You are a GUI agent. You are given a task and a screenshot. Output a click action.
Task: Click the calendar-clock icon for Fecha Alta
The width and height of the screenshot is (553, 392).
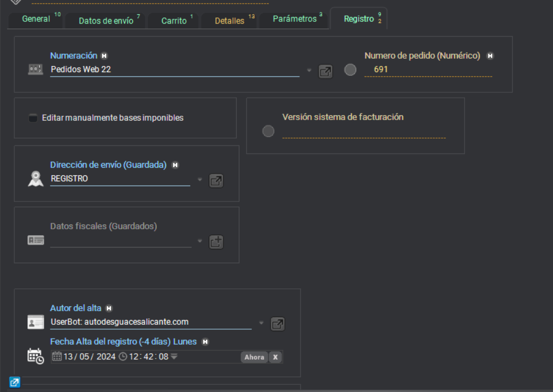pos(36,356)
